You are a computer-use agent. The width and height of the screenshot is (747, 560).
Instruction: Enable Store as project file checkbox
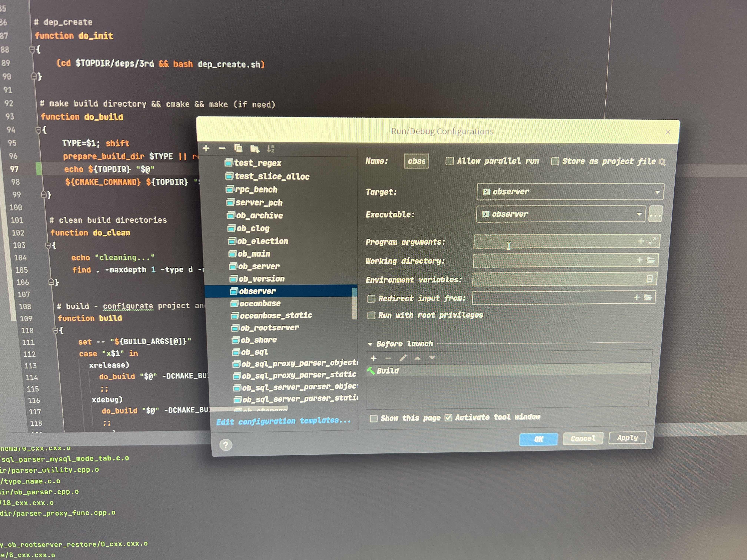click(x=555, y=161)
